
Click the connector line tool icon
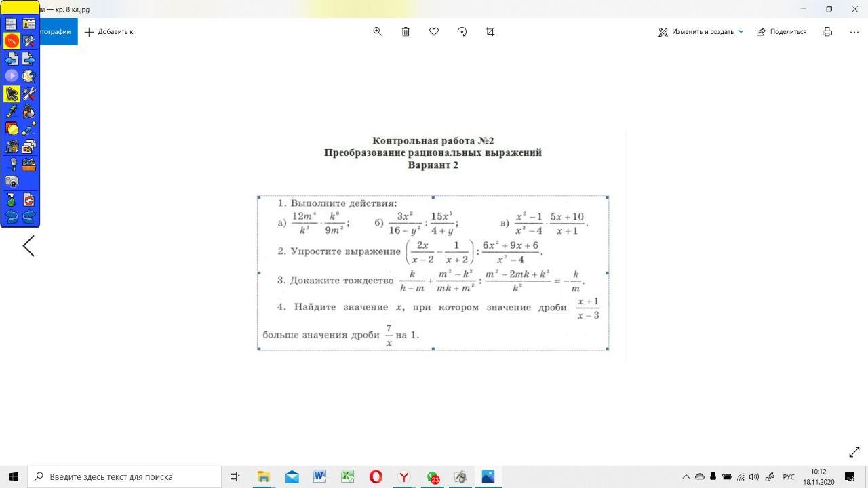click(x=28, y=129)
